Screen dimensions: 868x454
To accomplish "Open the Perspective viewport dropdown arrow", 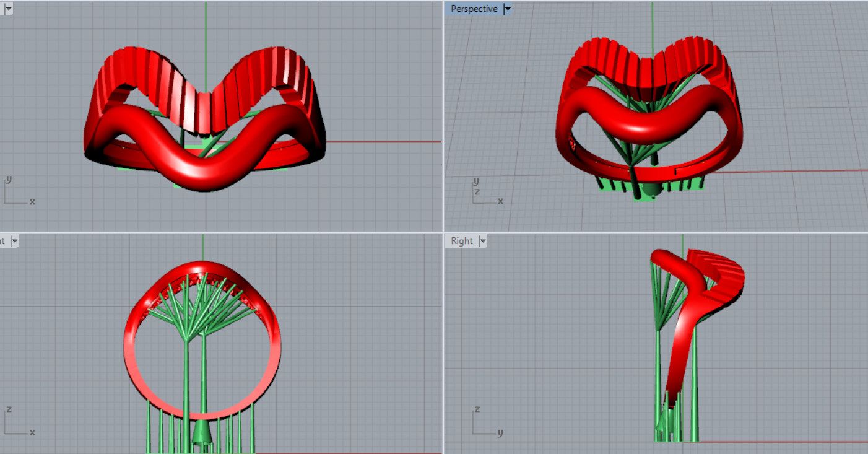I will pyautogui.click(x=508, y=9).
